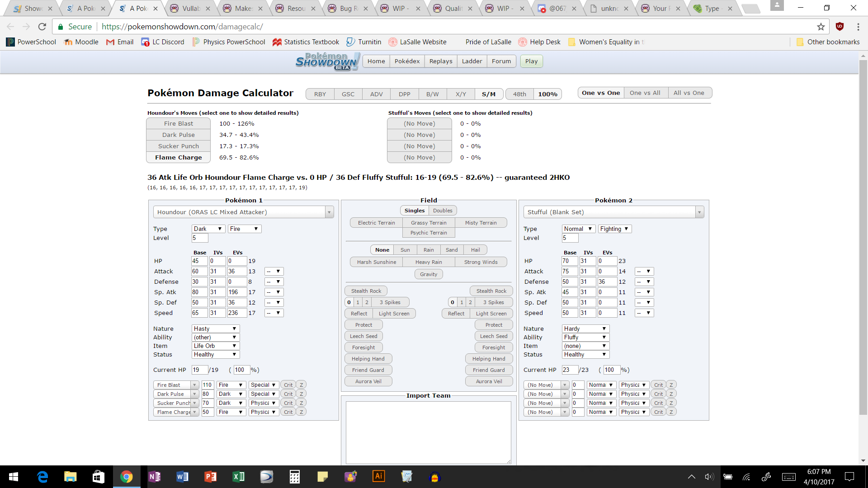Screen dimensions: 868x488
Task: Open the uBlock extension icon
Action: (x=840, y=27)
